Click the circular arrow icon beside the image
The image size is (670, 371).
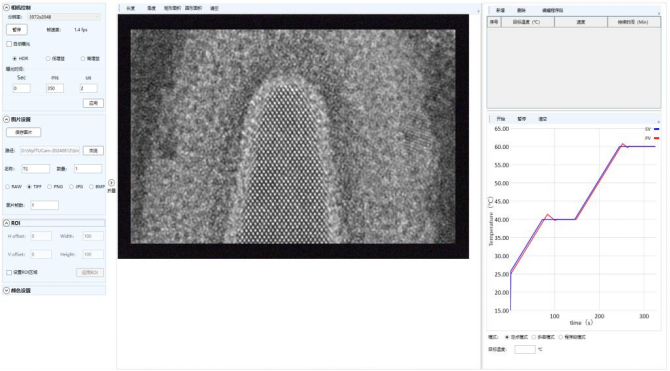111,183
